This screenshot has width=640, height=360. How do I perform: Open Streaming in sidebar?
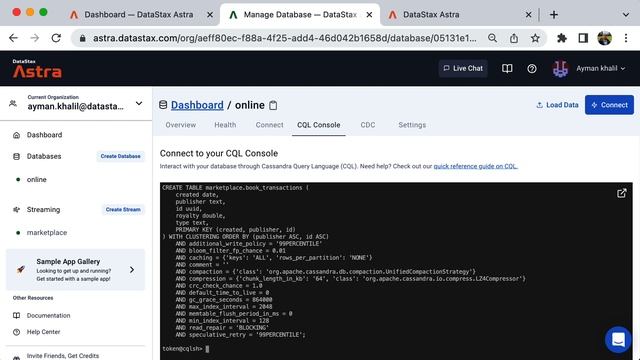(x=43, y=209)
